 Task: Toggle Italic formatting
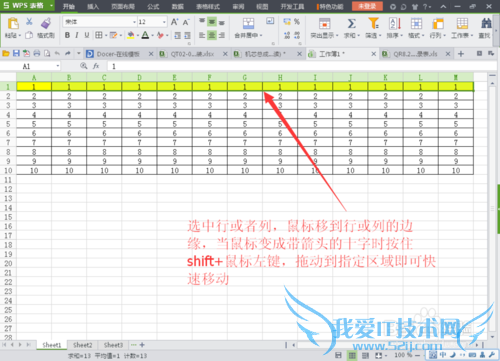click(x=77, y=35)
